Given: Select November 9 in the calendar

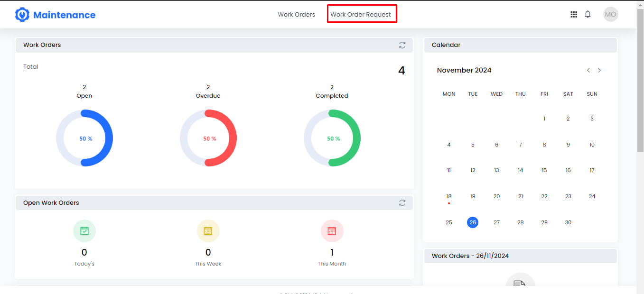Looking at the screenshot, I should tap(568, 145).
